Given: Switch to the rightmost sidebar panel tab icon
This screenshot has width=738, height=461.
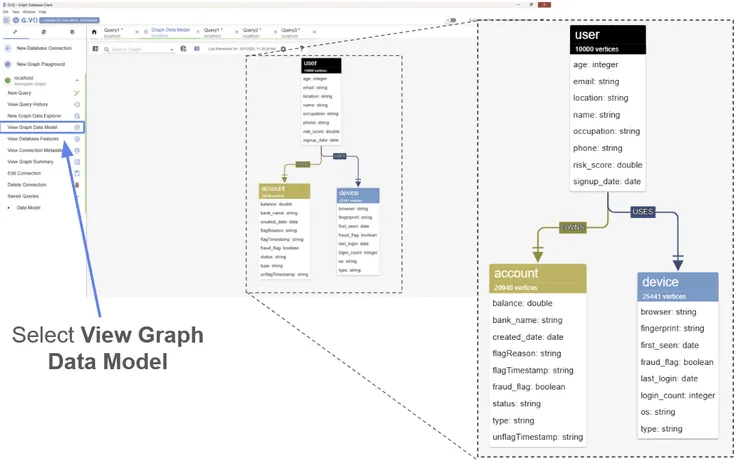Looking at the screenshot, I should click(x=72, y=32).
